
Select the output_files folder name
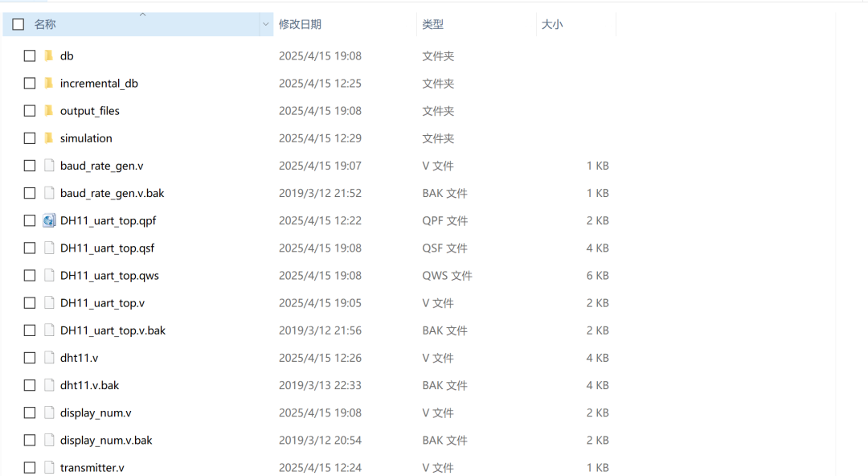tap(90, 111)
